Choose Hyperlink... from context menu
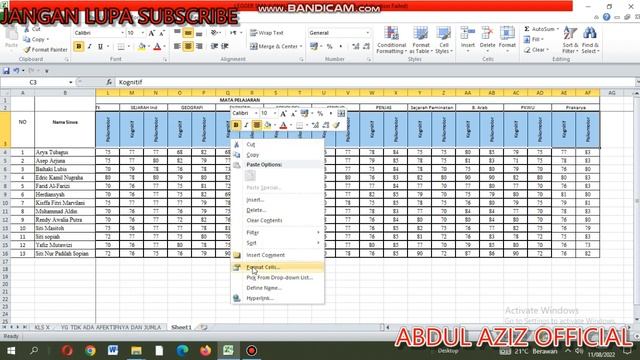The height and width of the screenshot is (360, 640). pos(278,298)
